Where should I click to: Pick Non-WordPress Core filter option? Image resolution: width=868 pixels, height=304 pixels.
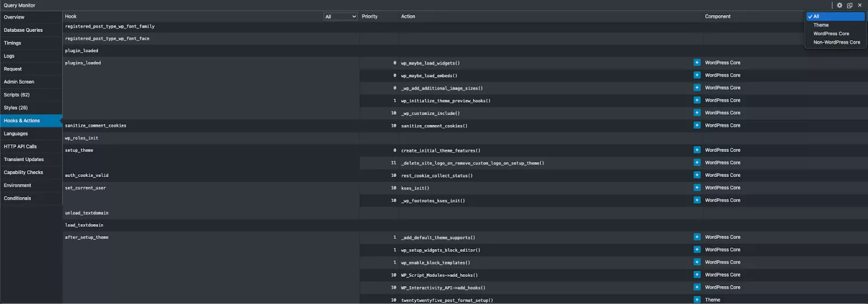(837, 42)
